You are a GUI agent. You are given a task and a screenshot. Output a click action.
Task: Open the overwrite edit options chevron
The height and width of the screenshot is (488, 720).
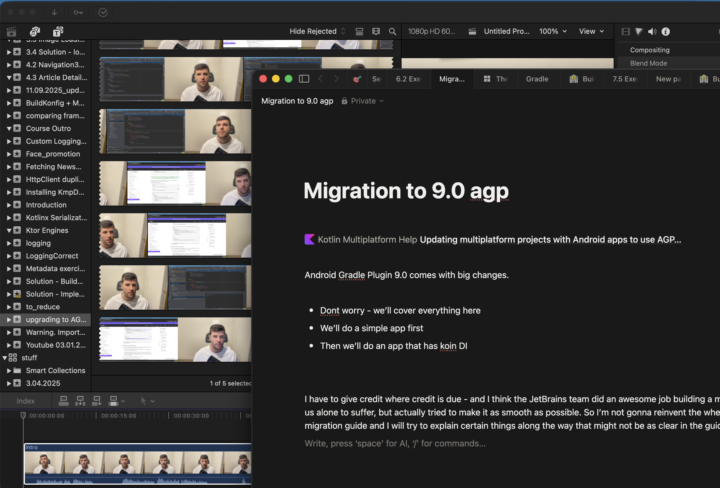pyautogui.click(x=123, y=401)
